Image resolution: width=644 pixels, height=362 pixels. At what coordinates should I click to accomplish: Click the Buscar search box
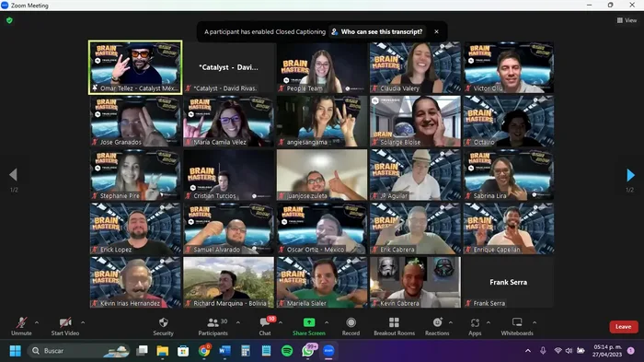tap(78, 350)
